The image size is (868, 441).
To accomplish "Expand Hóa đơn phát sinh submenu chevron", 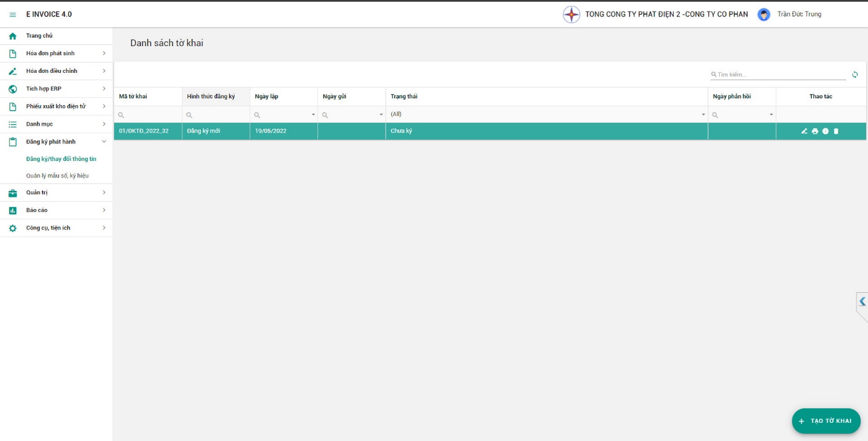I will click(x=104, y=53).
